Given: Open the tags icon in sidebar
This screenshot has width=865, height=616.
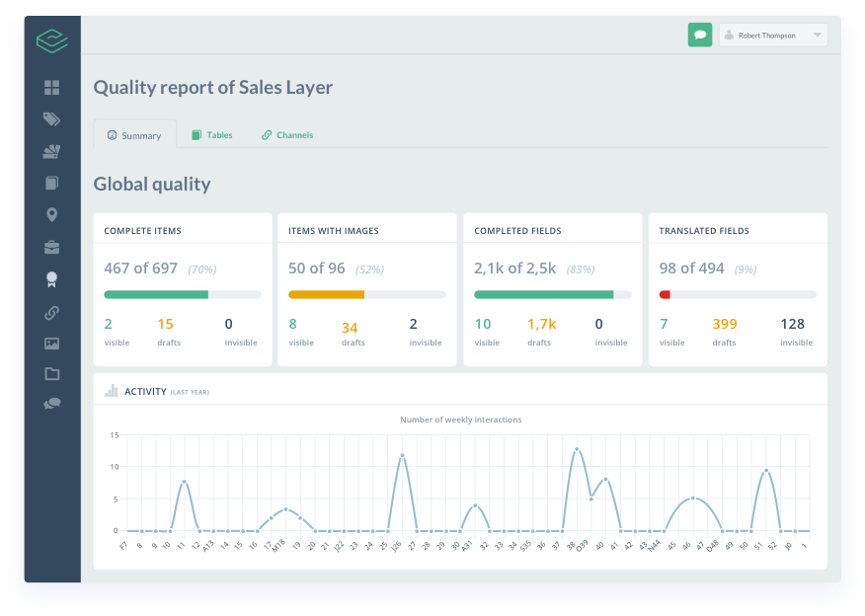Looking at the screenshot, I should pos(52,119).
